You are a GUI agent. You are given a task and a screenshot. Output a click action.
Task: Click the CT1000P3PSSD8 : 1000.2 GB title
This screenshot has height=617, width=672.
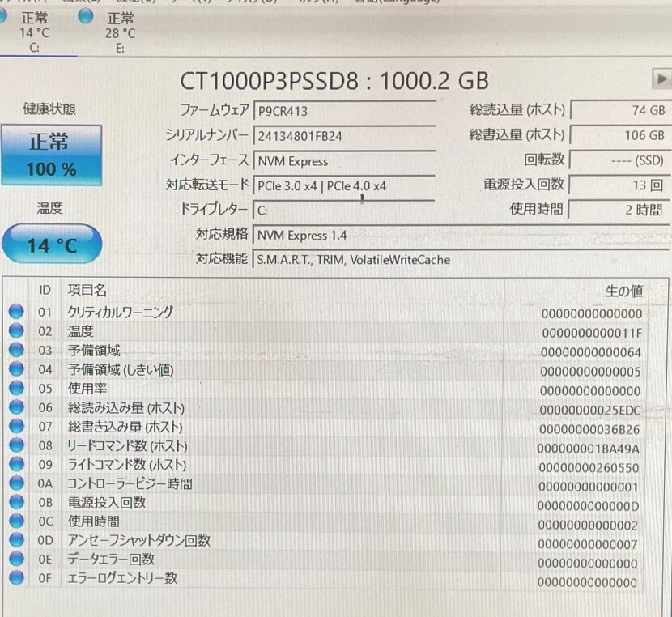(x=334, y=80)
